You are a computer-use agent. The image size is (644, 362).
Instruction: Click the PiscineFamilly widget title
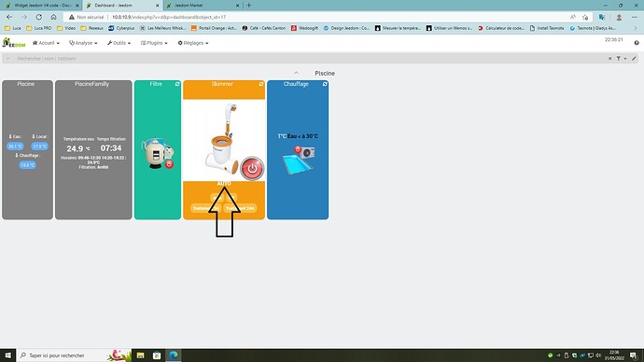pos(91,84)
